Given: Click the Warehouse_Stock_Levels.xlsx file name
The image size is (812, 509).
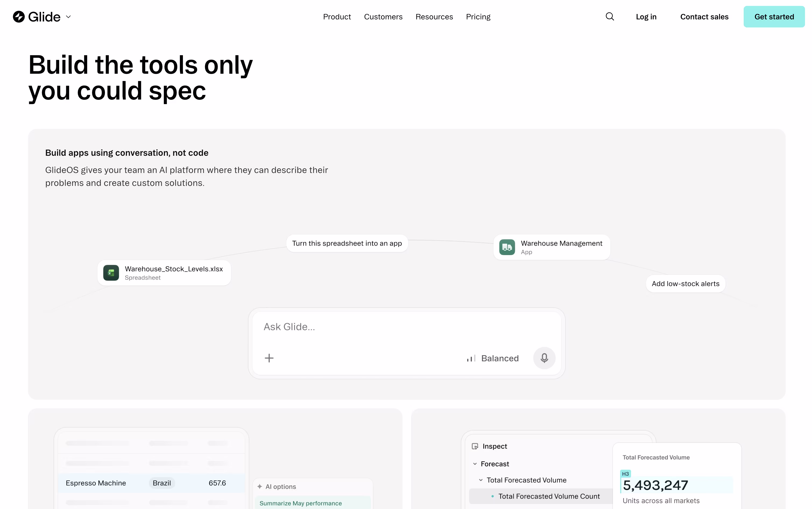Looking at the screenshot, I should (x=174, y=269).
